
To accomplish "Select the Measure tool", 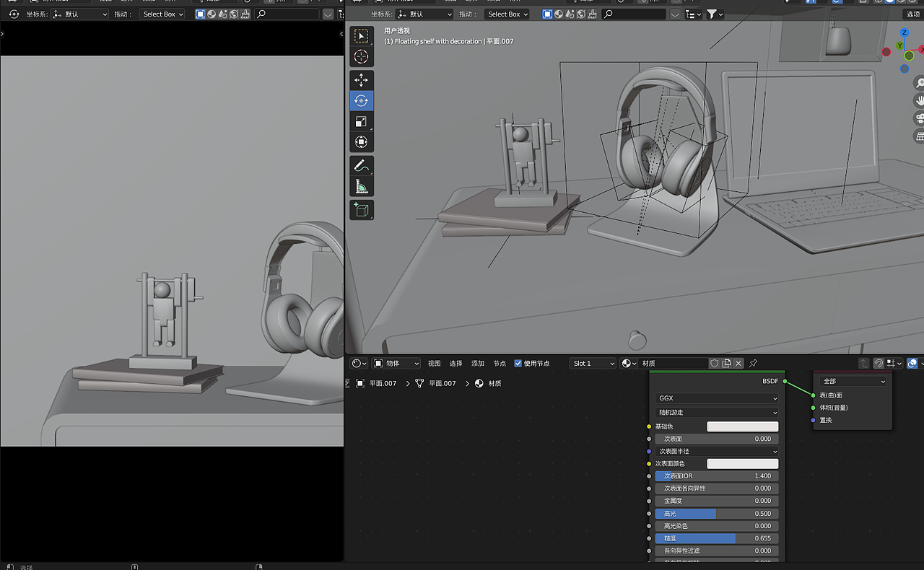I will [x=361, y=185].
